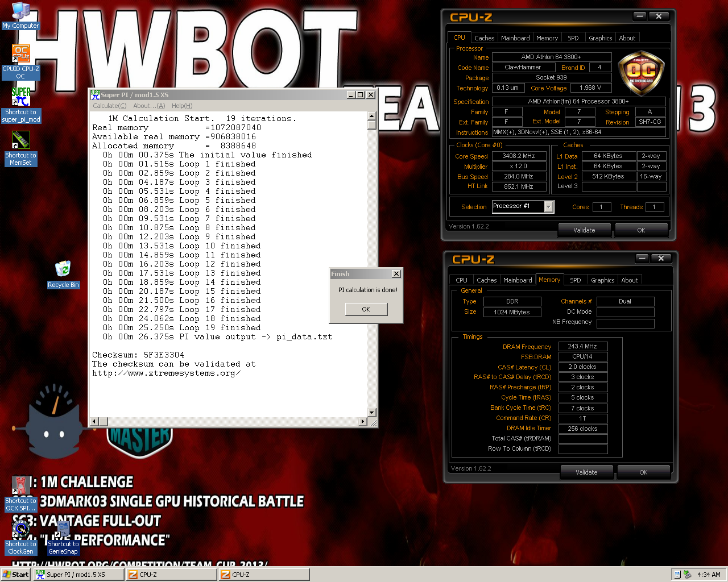Open the Shortcut to ClockGen icon
The height and width of the screenshot is (582, 728).
[20, 538]
